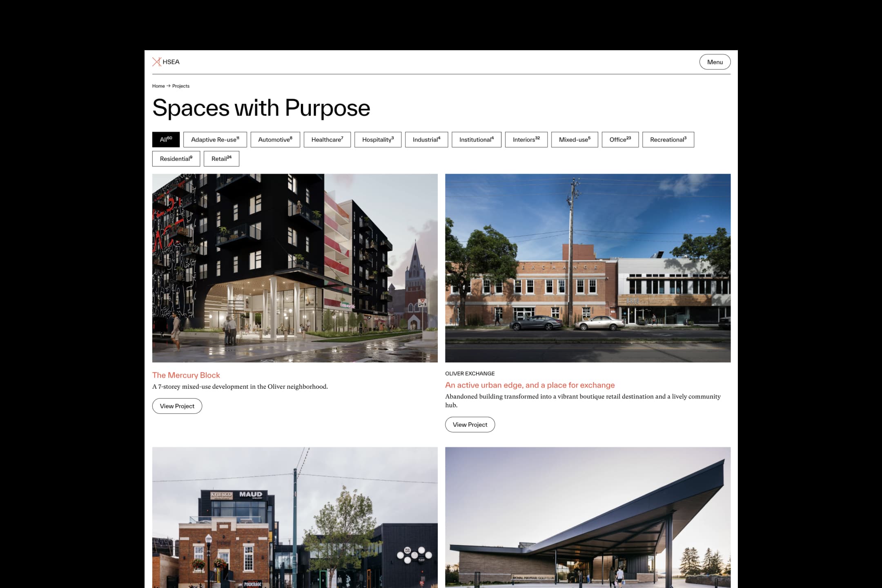Choose the Hospitality category filter
This screenshot has height=588, width=882.
(x=378, y=140)
